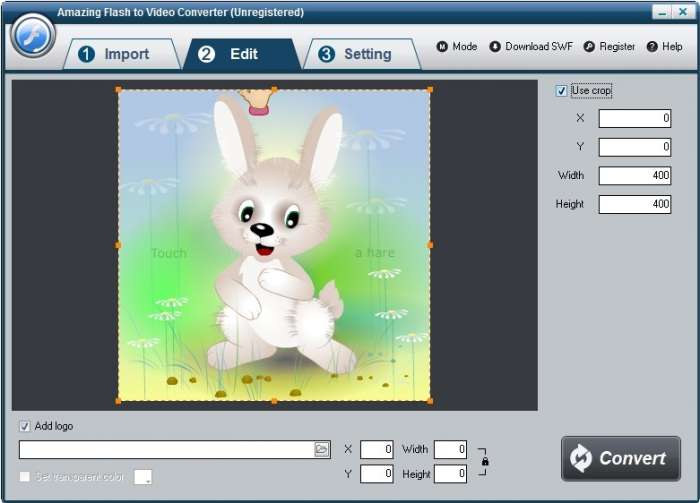This screenshot has width=700, height=503.
Task: Click the right-middle crop handle
Action: tap(431, 244)
